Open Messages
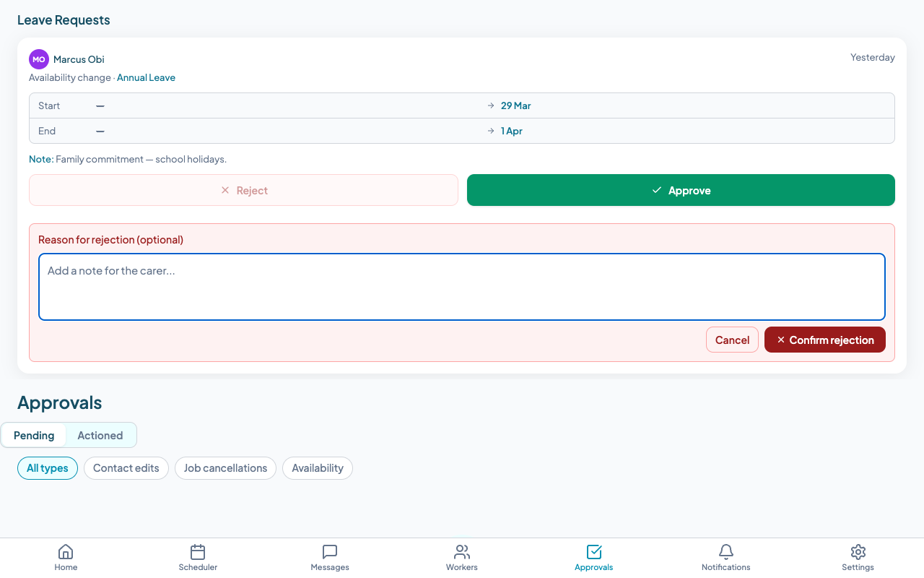The width and height of the screenshot is (924, 578). pos(330,556)
